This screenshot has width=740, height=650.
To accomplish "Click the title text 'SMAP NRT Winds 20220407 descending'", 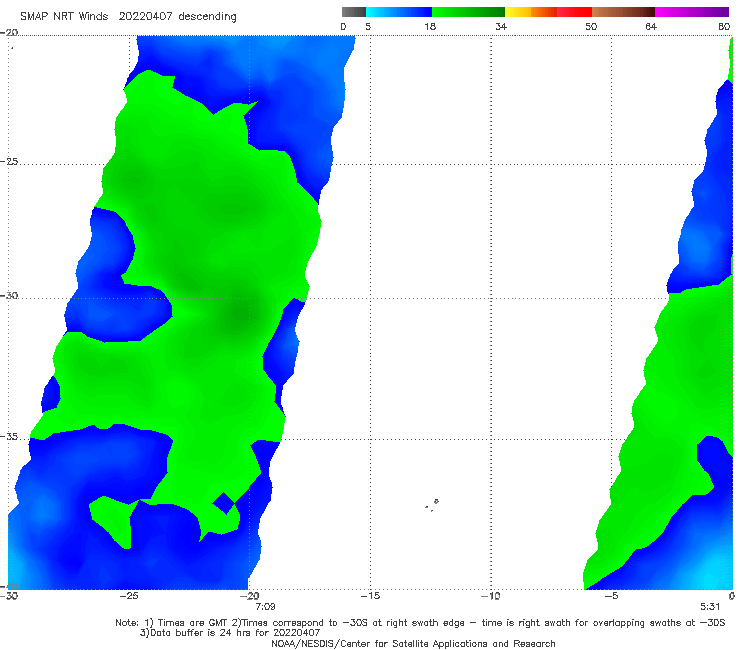I will point(128,17).
